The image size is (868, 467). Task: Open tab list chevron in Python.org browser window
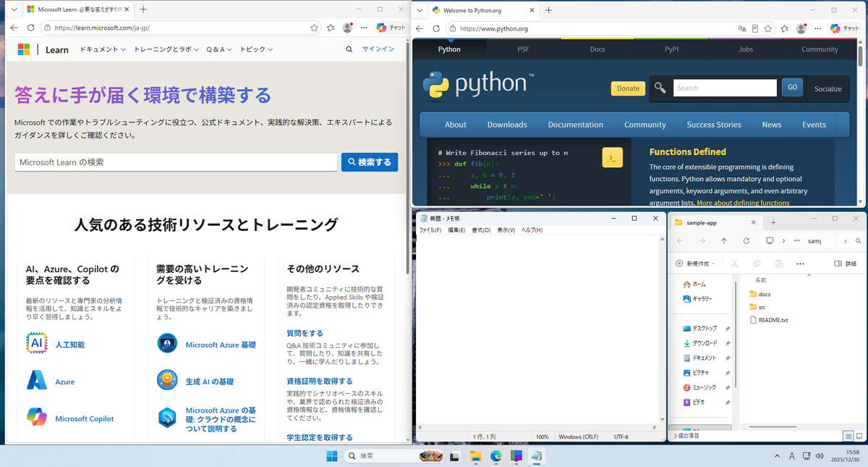pyautogui.click(x=420, y=10)
